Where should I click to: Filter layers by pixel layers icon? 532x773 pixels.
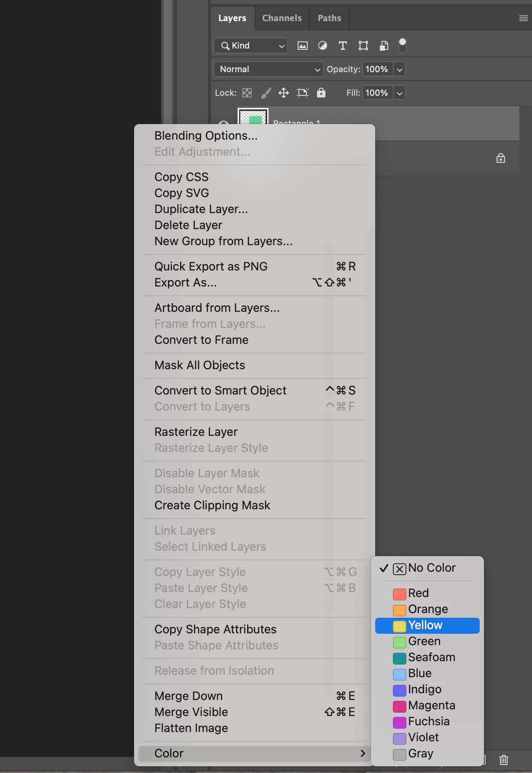click(x=302, y=46)
